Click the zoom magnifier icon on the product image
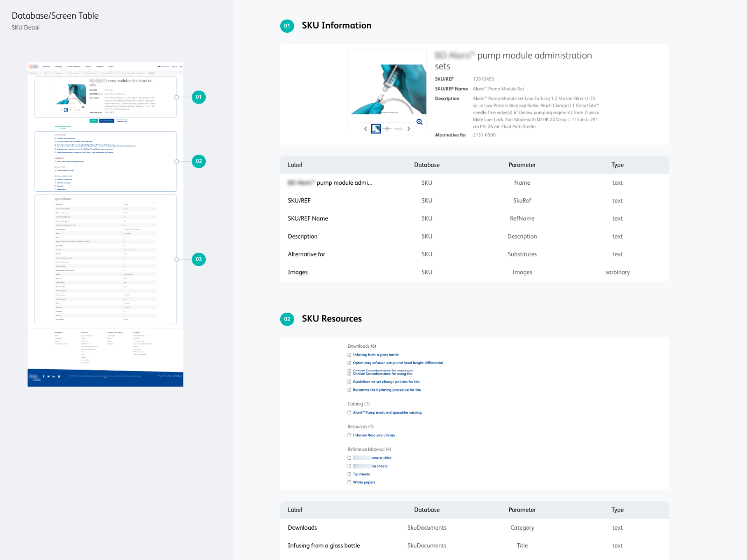Screen dimensions: 747x560 pyautogui.click(x=419, y=122)
